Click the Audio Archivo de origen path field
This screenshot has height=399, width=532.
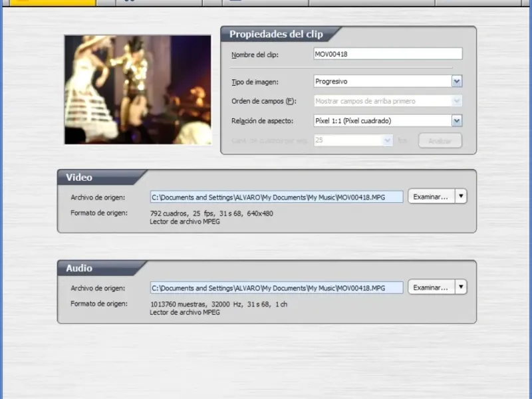277,288
